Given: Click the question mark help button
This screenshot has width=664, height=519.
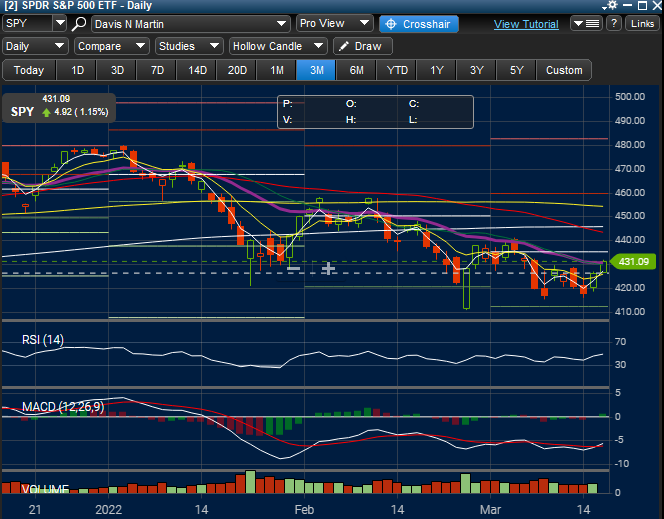Looking at the screenshot, I should pyautogui.click(x=614, y=23).
